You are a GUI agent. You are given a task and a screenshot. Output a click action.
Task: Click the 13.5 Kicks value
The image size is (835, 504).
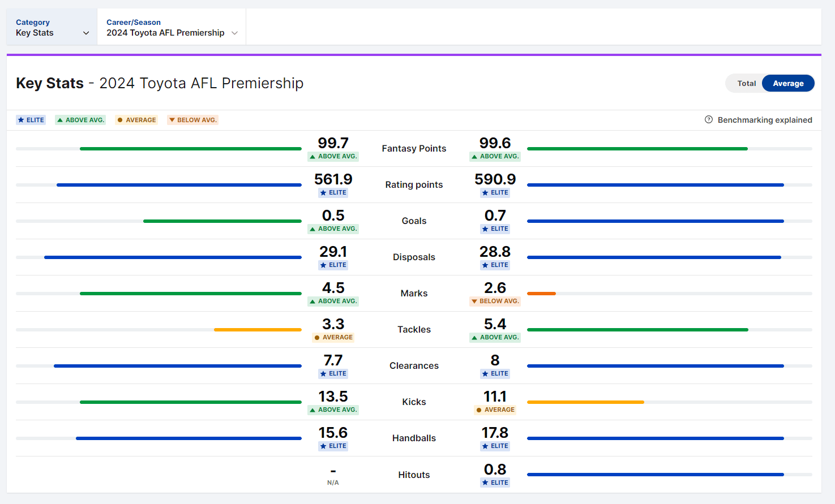pyautogui.click(x=333, y=397)
